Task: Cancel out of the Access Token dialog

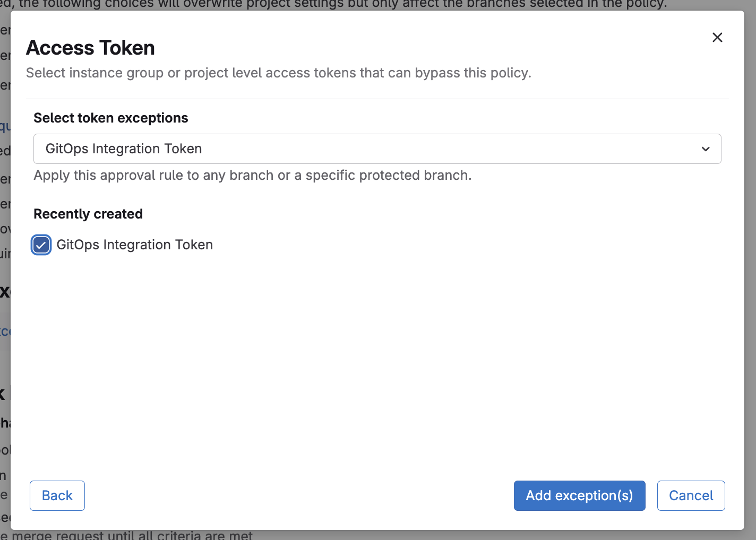Action: [x=691, y=495]
